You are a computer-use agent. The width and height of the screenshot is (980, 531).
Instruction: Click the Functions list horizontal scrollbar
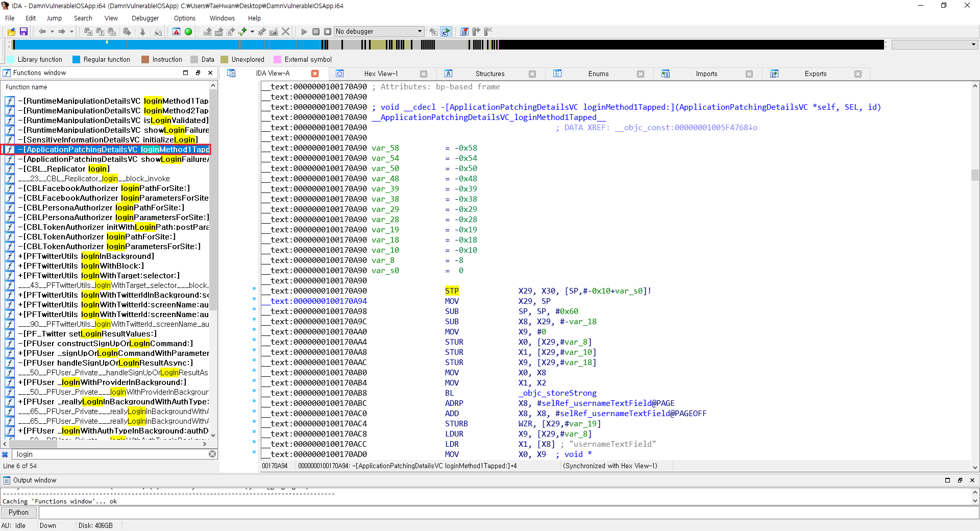tap(105, 444)
